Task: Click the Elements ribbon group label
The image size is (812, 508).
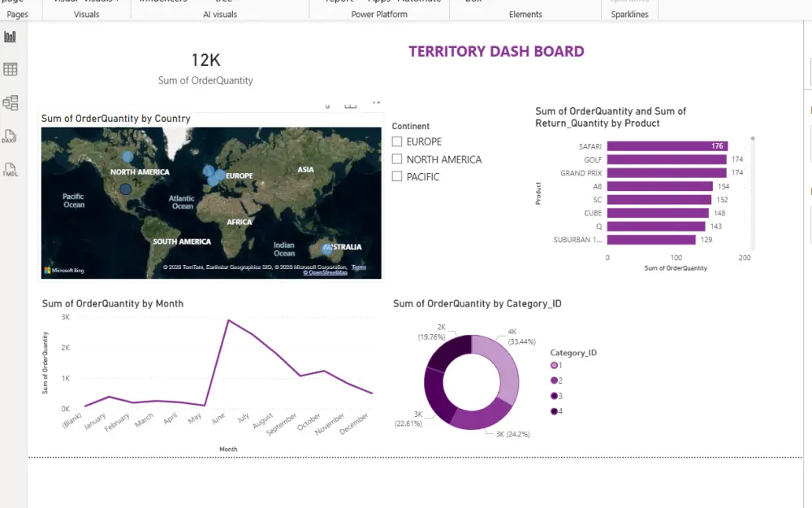Action: click(x=525, y=14)
